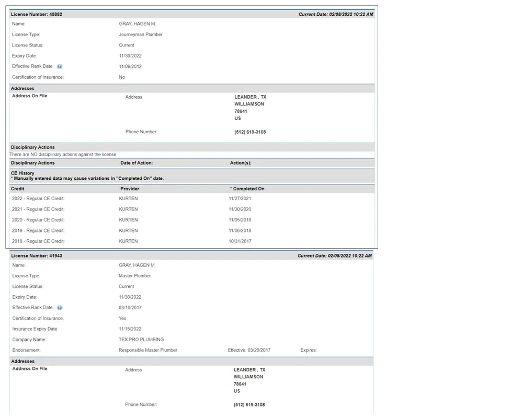
Task: Click the License Number: 45882 header
Action: [x=37, y=14]
